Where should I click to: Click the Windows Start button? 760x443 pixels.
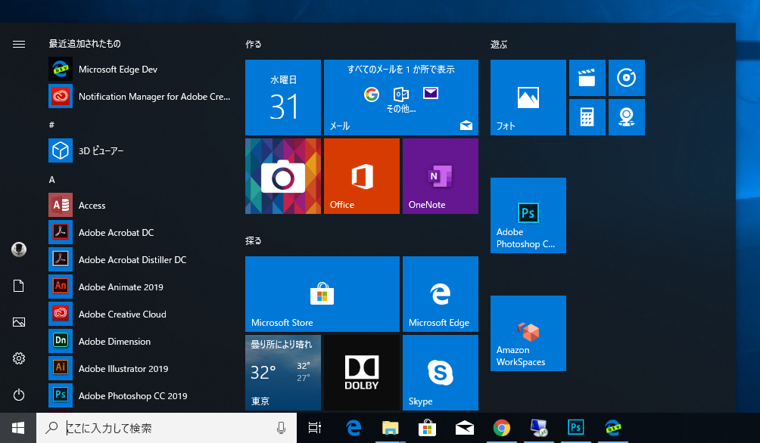pyautogui.click(x=18, y=428)
